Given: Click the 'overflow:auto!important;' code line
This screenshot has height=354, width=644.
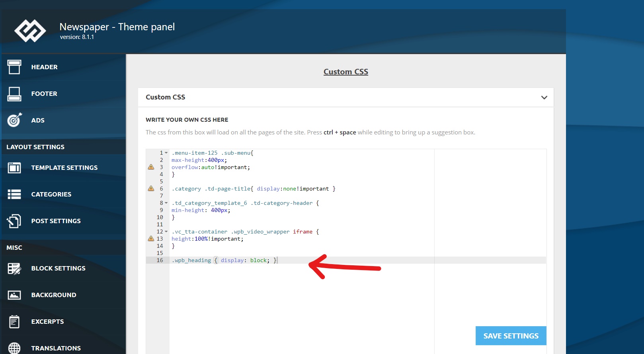Looking at the screenshot, I should [x=211, y=167].
